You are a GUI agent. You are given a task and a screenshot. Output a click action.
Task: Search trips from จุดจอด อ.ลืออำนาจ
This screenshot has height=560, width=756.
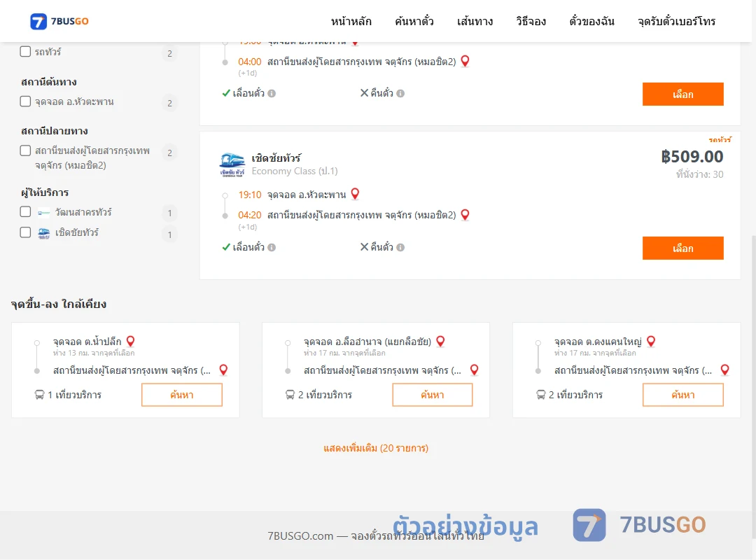tap(433, 395)
